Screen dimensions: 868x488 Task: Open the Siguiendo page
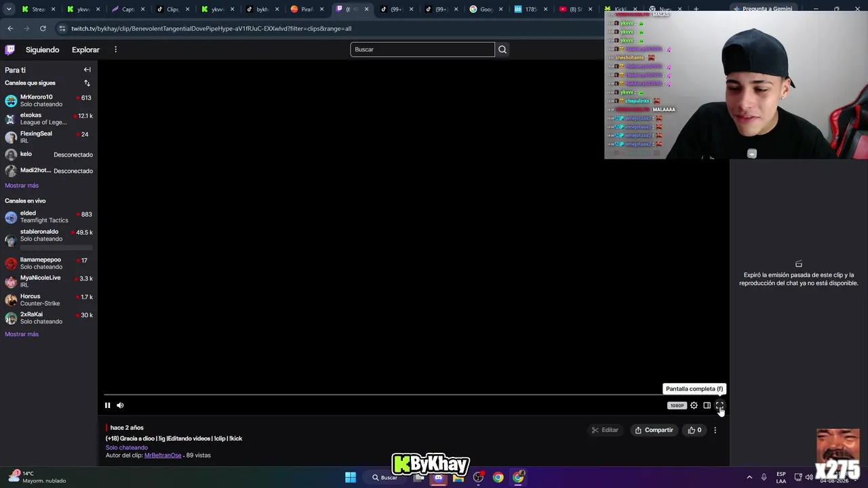42,49
